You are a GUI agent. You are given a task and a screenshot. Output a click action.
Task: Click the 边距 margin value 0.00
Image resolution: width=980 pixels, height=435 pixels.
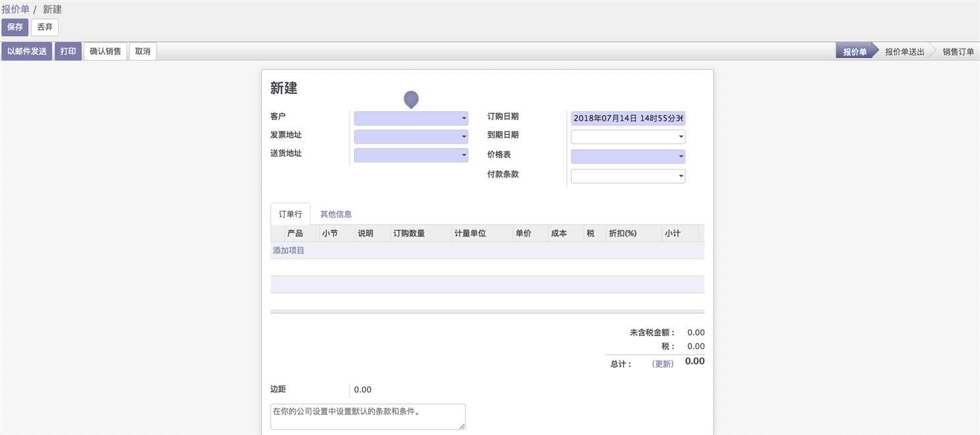362,390
